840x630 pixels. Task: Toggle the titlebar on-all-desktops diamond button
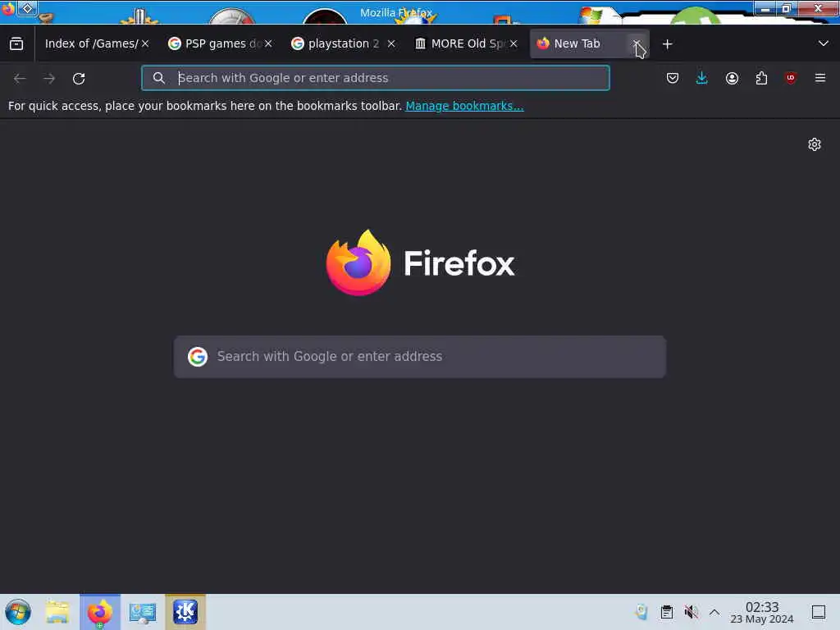(27, 8)
